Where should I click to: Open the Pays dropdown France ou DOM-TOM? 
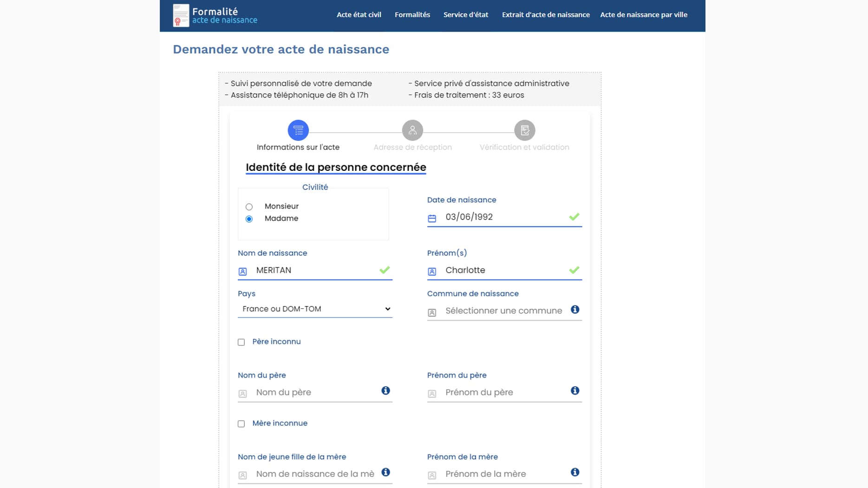pyautogui.click(x=315, y=309)
